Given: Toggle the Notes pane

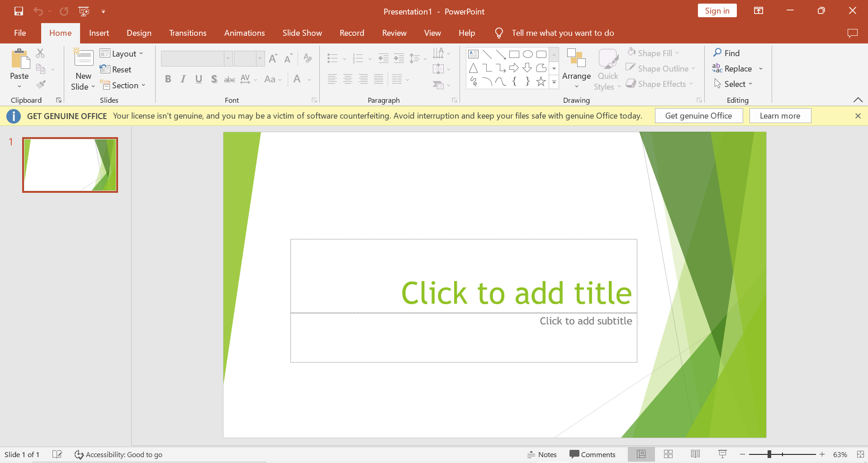Looking at the screenshot, I should click(x=542, y=454).
